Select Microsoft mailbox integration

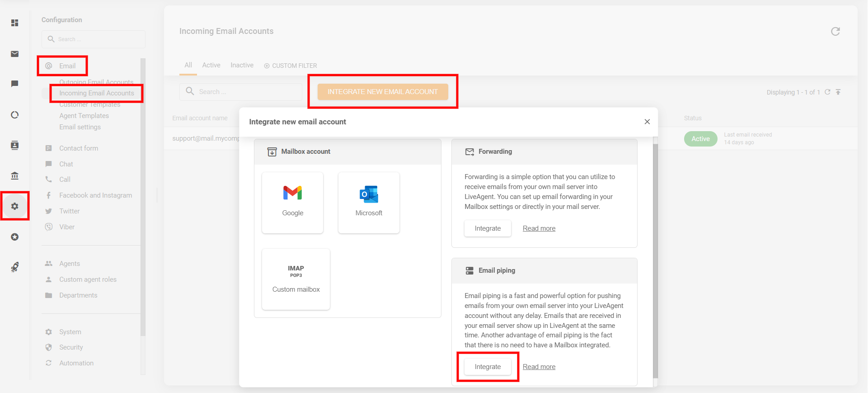pos(369,203)
